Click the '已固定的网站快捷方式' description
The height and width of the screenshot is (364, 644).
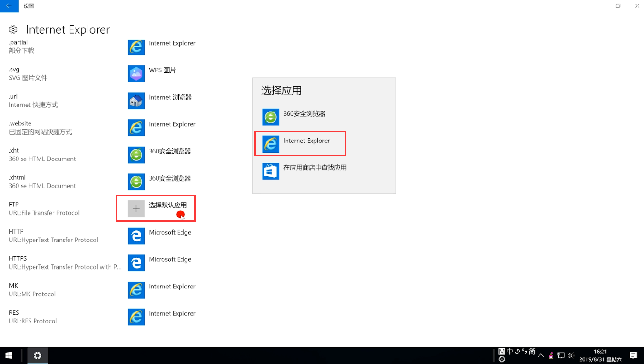pyautogui.click(x=41, y=132)
